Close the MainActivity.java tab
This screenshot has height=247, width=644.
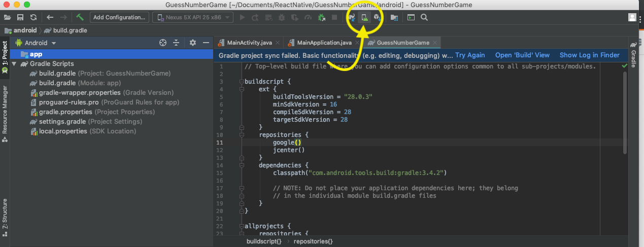[278, 43]
